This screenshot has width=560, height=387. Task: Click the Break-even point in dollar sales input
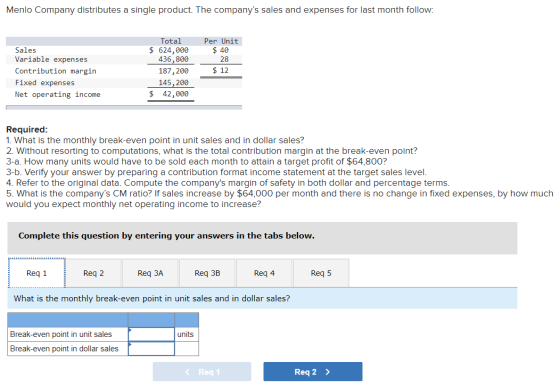[151, 348]
